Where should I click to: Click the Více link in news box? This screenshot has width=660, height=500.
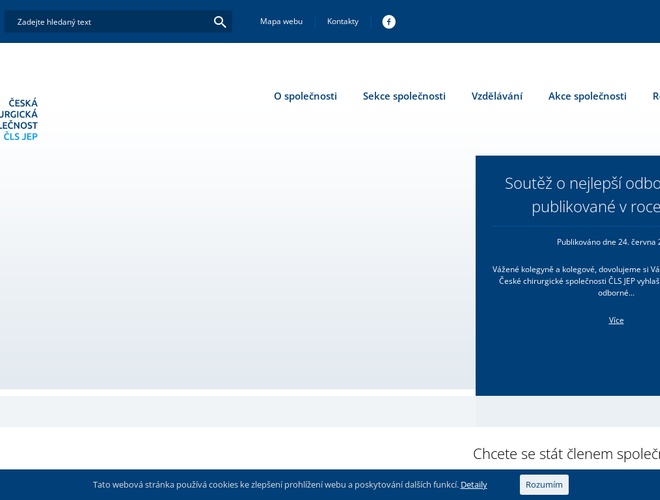[616, 320]
